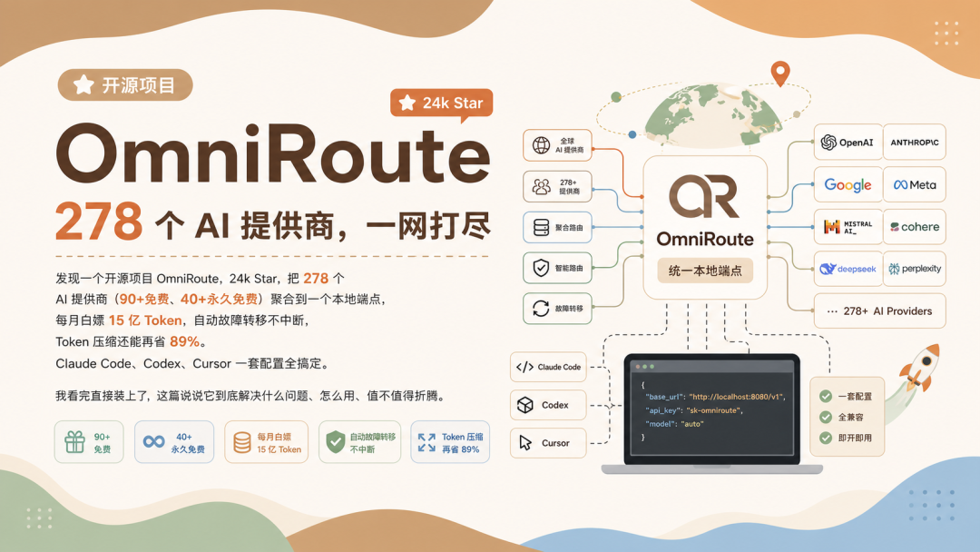980x552 pixels.
Task: Open the OpenAI provider tile
Action: coord(848,142)
